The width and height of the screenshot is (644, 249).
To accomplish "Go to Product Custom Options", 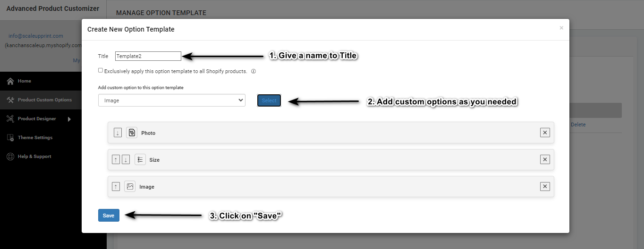I will click(x=44, y=100).
